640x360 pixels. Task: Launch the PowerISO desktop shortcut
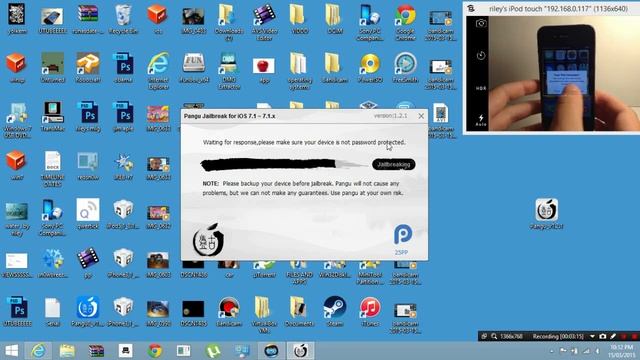tap(370, 68)
